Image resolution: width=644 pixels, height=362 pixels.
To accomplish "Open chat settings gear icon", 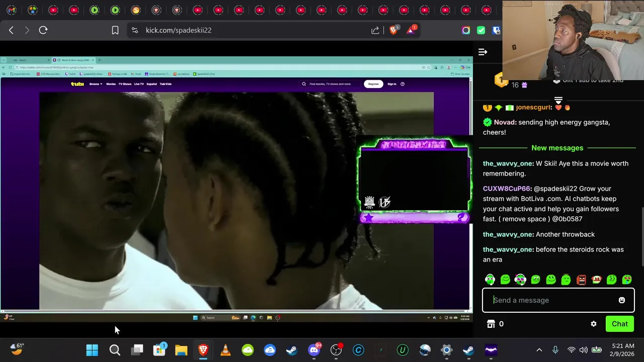I will click(x=594, y=324).
